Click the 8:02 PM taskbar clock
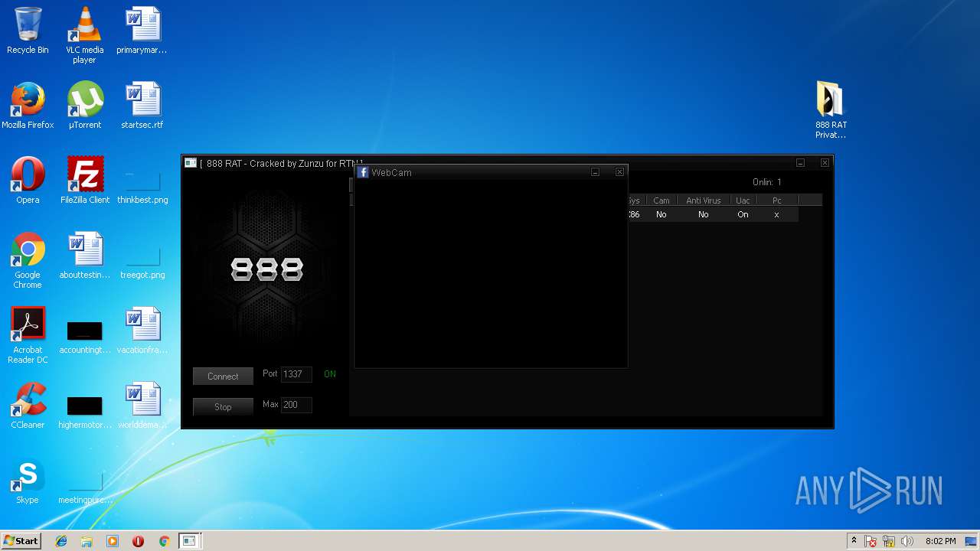Viewport: 980px width, 551px height. (x=940, y=541)
